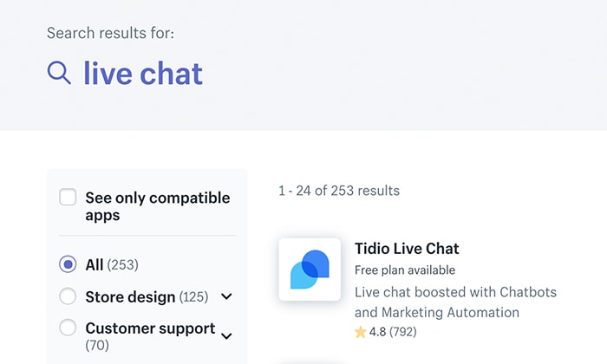Click the 4.8 (792) rating text
607x364 pixels.
(x=393, y=332)
